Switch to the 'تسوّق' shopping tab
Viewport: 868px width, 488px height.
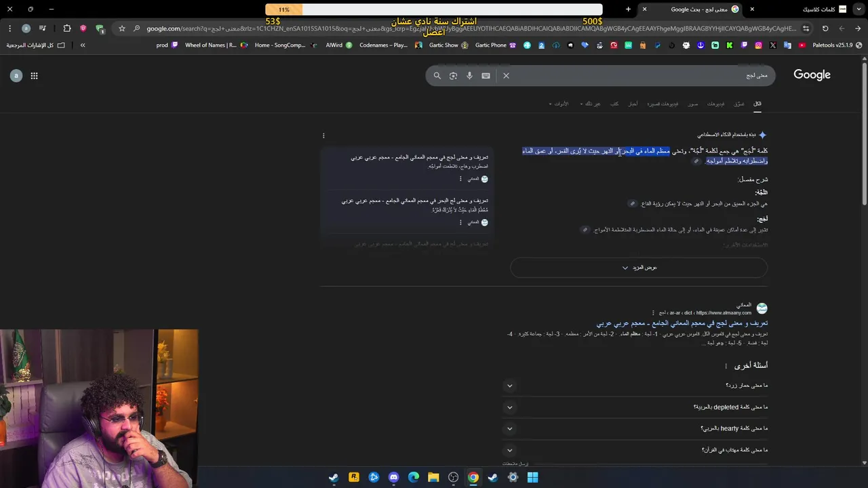pos(739,104)
